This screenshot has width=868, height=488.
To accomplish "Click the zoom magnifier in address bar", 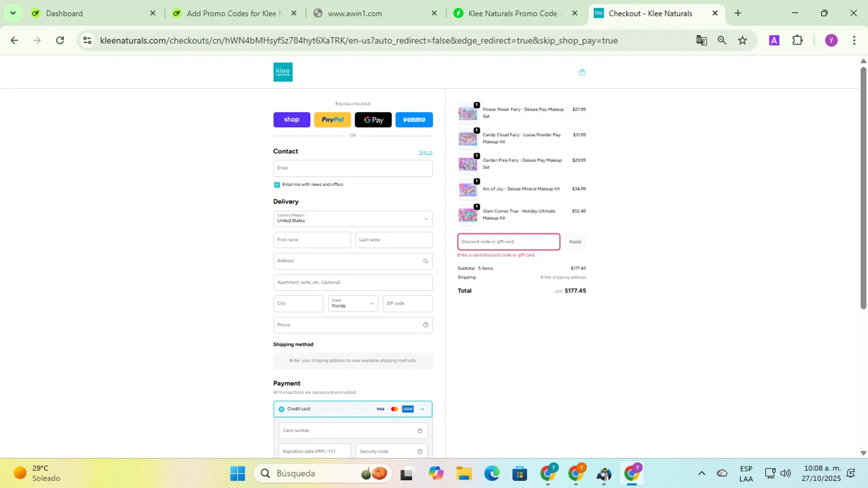I will [x=722, y=41].
